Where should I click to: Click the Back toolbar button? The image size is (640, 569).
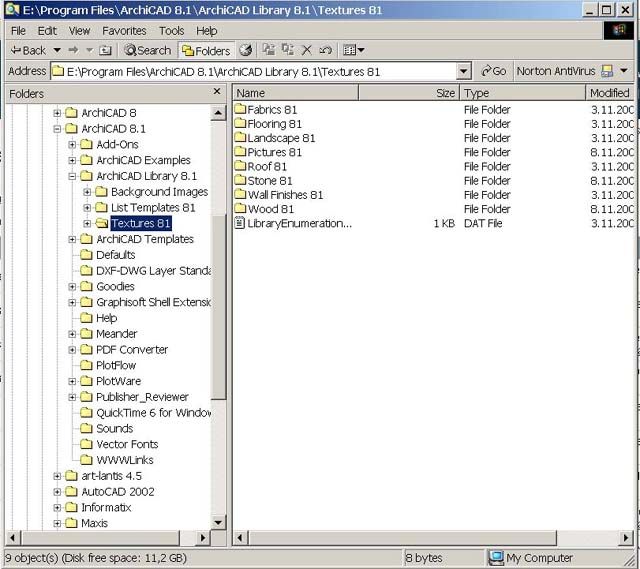tap(28, 50)
